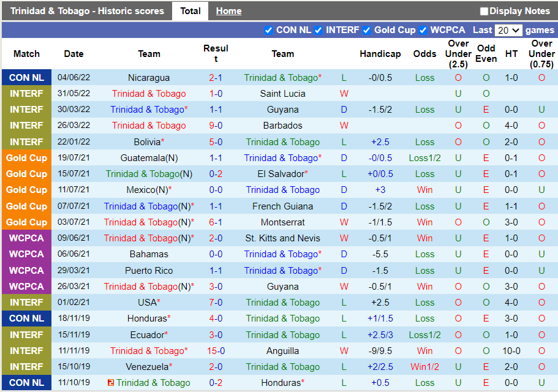The width and height of the screenshot is (558, 392).
Task: Open Nicaragua team link on 04/06/22
Action: (x=149, y=78)
